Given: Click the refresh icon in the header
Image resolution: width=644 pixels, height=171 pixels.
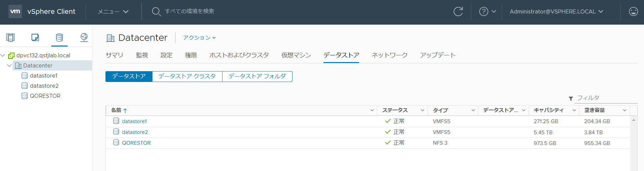Looking at the screenshot, I should 458,11.
